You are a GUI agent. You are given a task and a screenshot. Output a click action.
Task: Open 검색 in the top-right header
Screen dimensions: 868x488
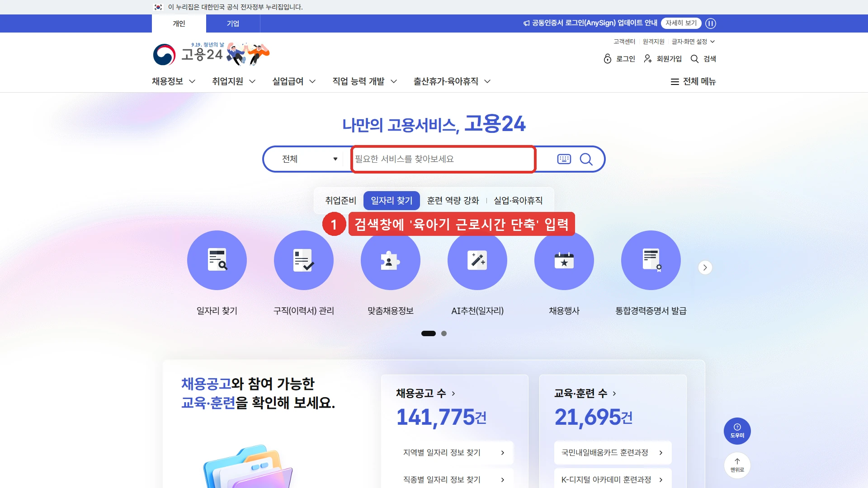703,59
